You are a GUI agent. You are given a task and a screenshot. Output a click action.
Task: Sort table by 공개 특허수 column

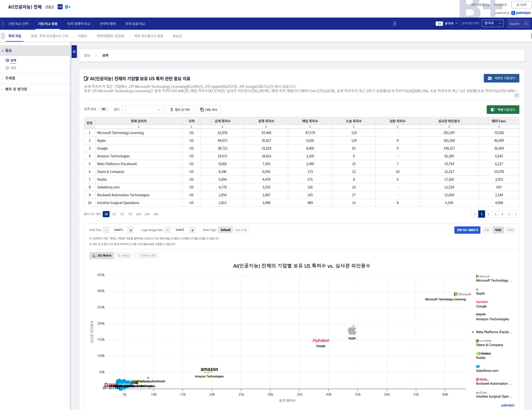pos(222,127)
